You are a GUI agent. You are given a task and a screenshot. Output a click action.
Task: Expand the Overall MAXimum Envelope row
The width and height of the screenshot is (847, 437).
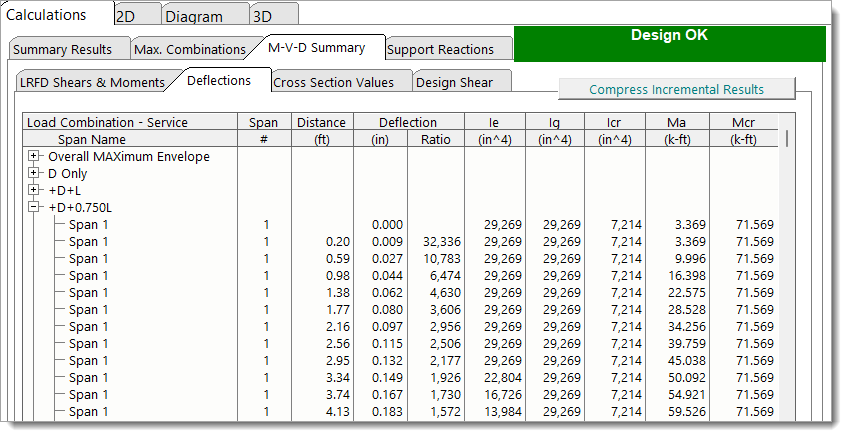pos(34,156)
